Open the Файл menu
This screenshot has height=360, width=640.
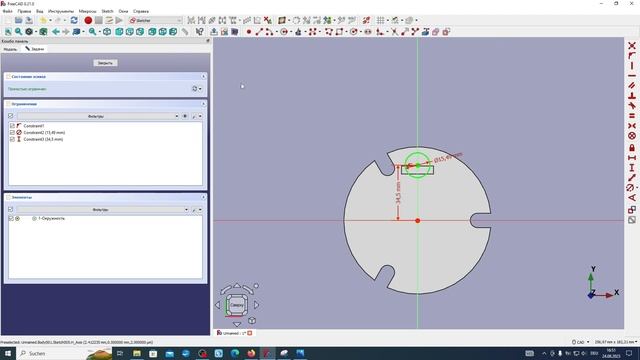[7, 11]
